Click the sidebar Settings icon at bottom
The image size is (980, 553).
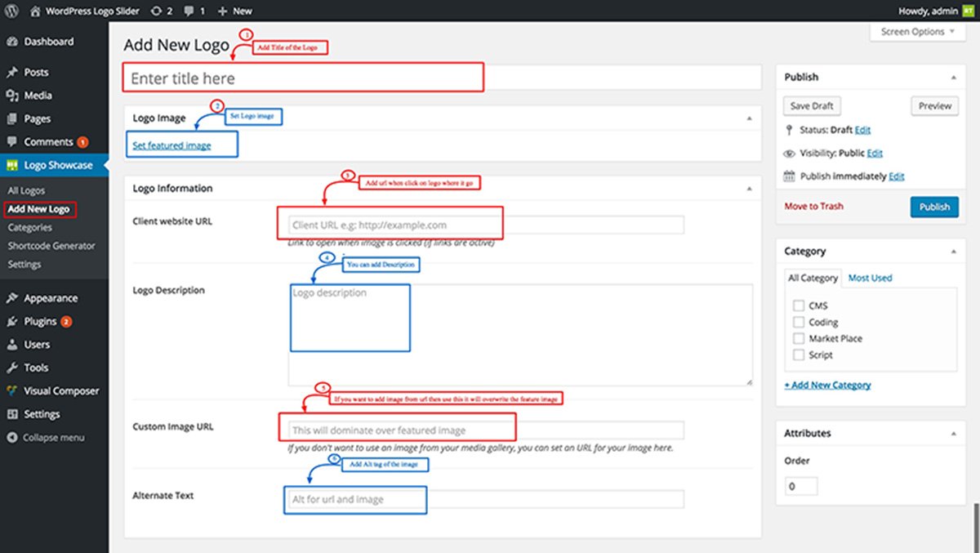(12, 414)
